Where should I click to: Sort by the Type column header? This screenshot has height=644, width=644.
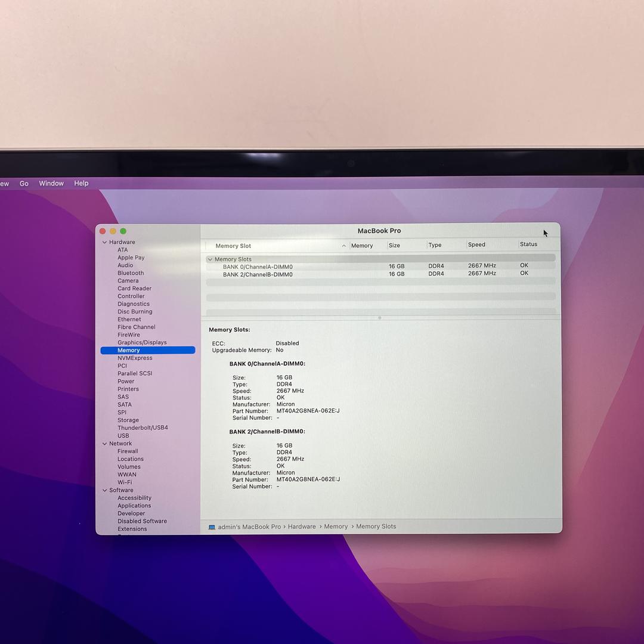point(435,245)
